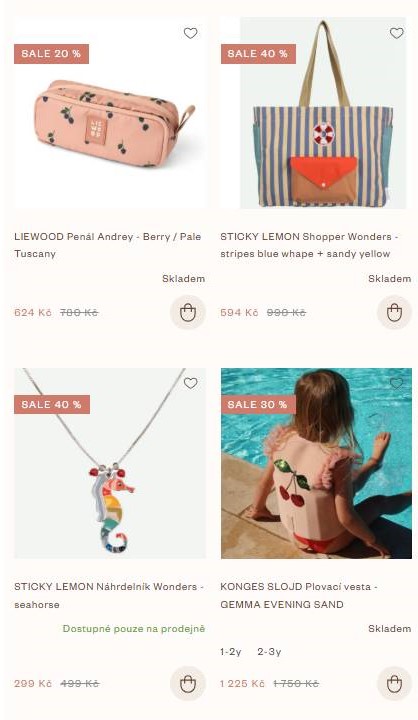
Task: Toggle wishlist heart on seahorse necklace
Action: (190, 383)
